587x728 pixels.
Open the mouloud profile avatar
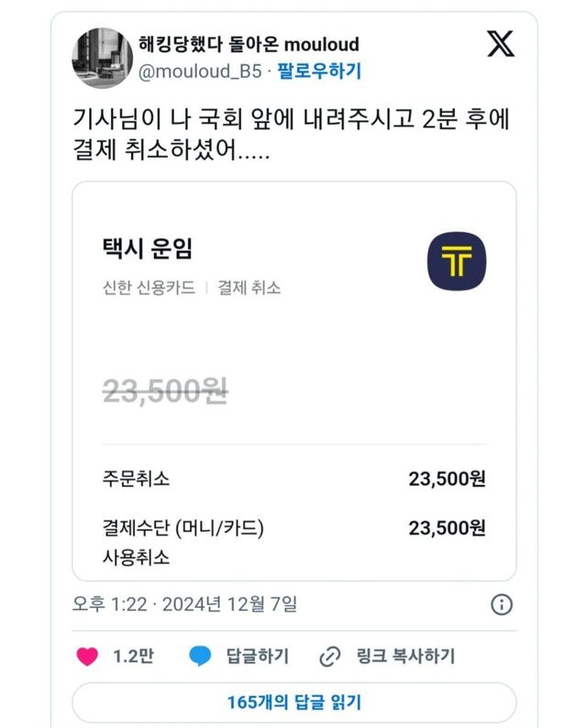101,56
